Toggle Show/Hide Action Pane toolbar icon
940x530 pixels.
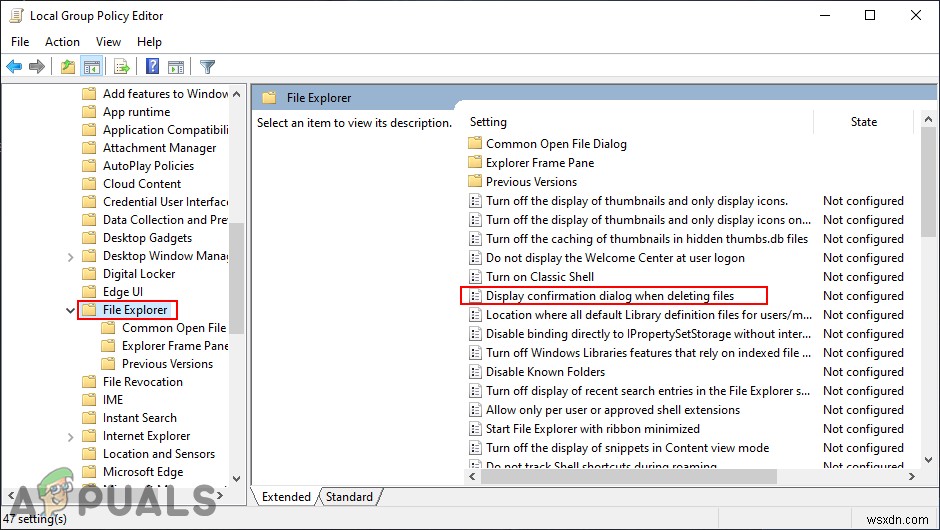(x=176, y=67)
